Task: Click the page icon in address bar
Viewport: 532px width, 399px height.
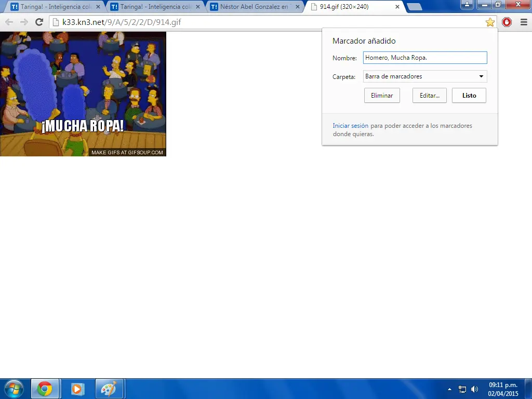Action: pyautogui.click(x=56, y=22)
